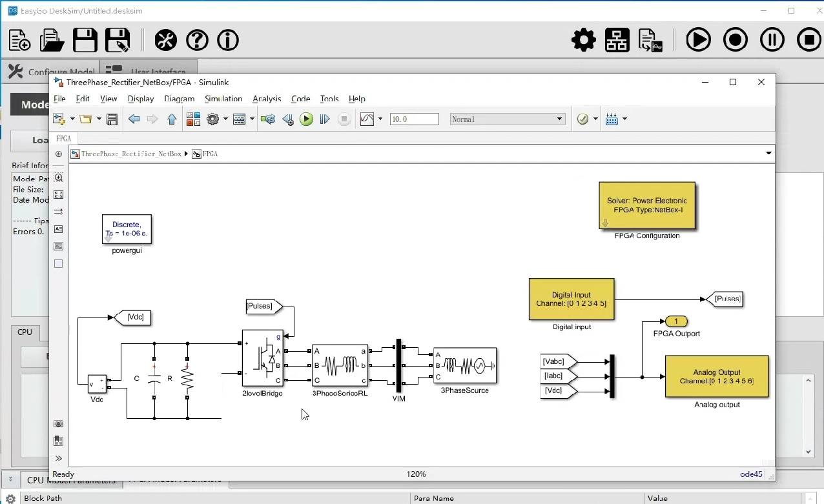This screenshot has height=504, width=824.
Task: Toggle the Hide/Show Model Browser icon
Action: (59, 154)
